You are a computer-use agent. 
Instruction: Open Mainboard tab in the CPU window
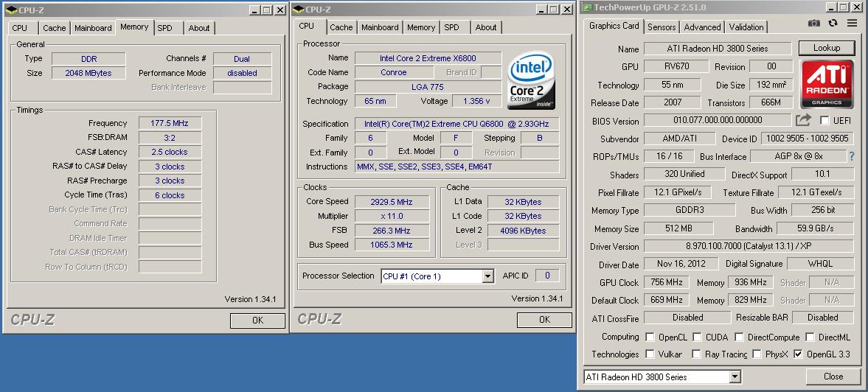pos(380,27)
